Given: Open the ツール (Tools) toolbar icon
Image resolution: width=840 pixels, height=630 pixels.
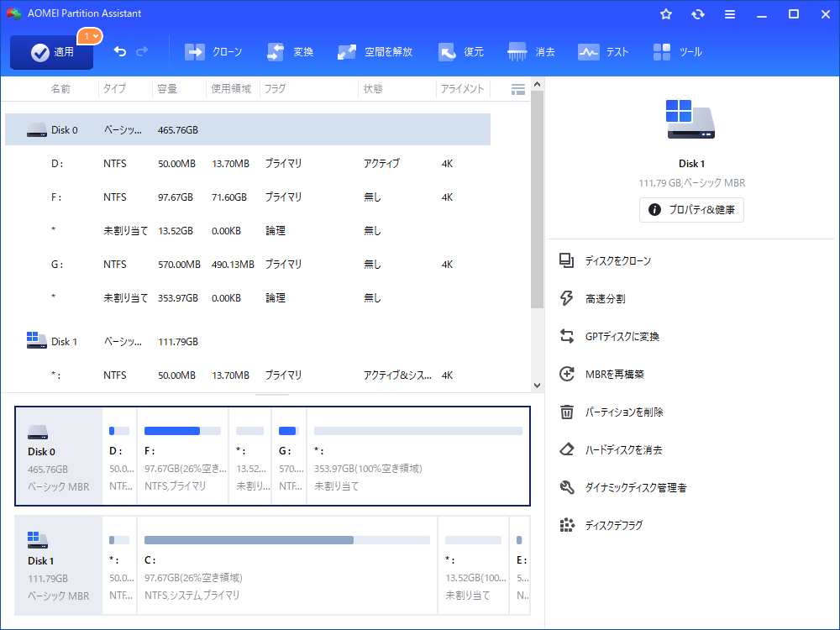Looking at the screenshot, I should pos(678,51).
